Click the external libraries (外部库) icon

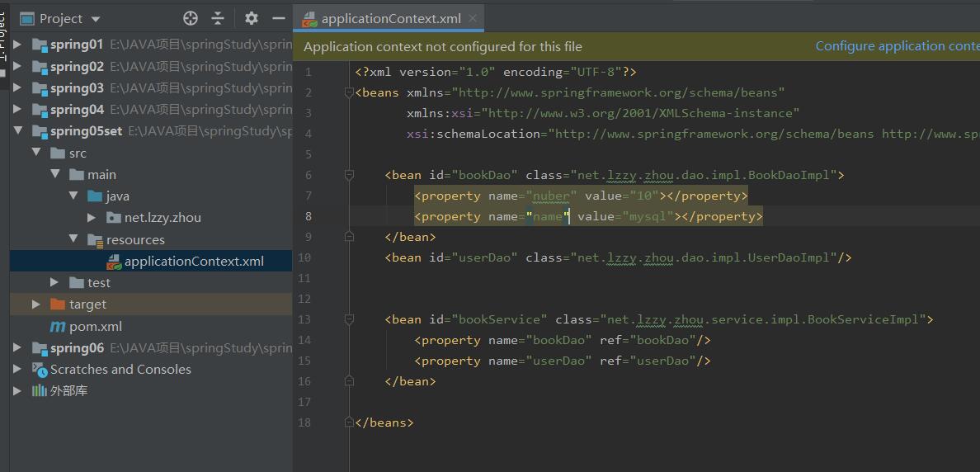tap(40, 391)
